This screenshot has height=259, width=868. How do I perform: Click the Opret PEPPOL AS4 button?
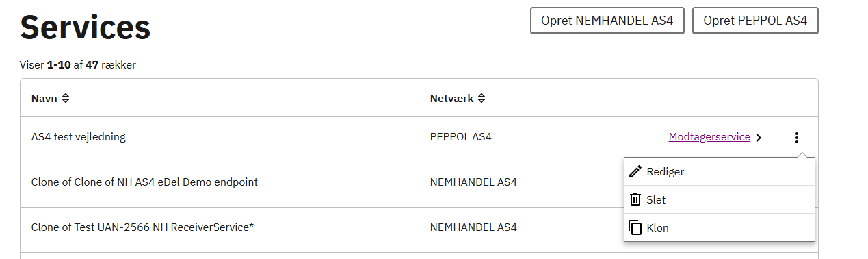(755, 21)
